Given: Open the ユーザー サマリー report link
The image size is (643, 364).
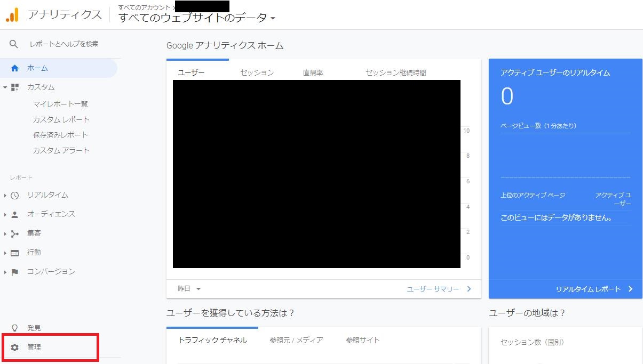Looking at the screenshot, I should click(433, 289).
